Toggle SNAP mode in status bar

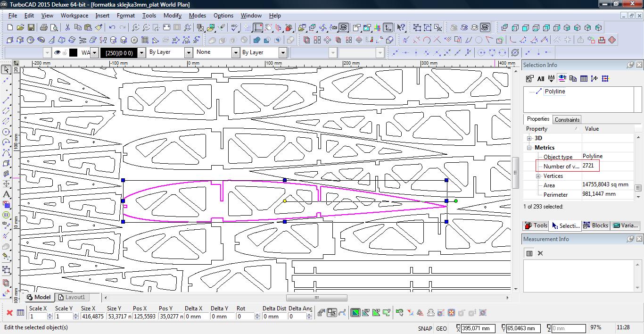pyautogui.click(x=424, y=328)
